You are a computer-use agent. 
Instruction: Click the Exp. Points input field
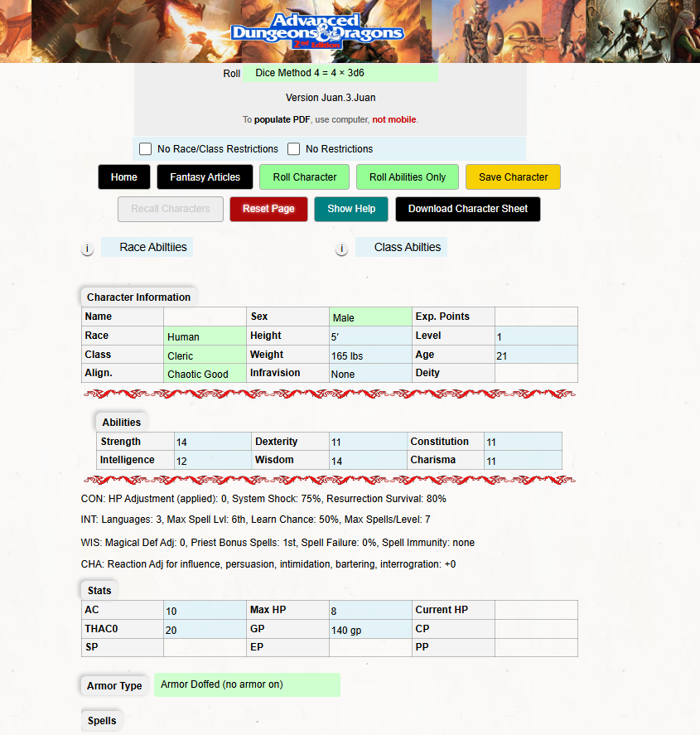tap(536, 317)
